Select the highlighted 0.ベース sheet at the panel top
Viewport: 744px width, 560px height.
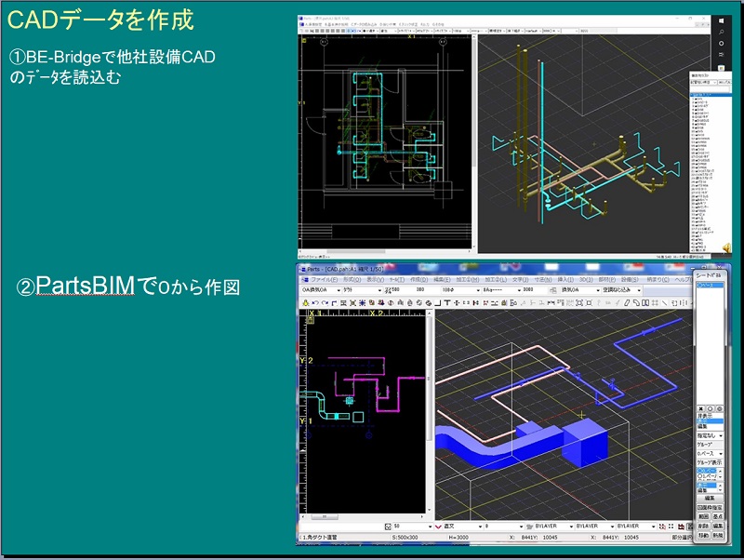(x=710, y=286)
